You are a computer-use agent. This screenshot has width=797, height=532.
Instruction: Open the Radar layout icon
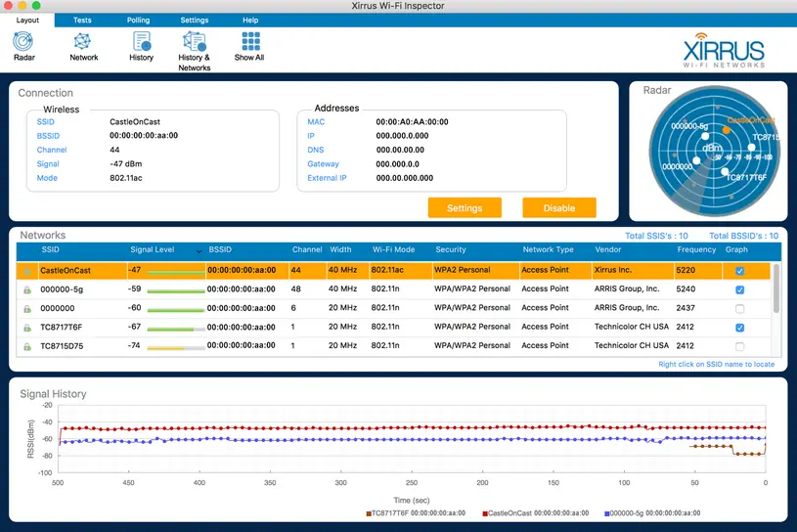point(23,42)
